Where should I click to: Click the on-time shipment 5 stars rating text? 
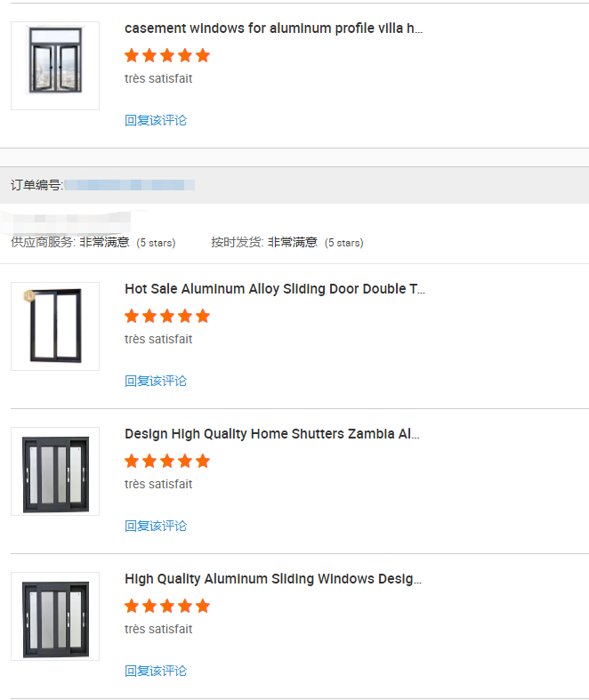[343, 243]
